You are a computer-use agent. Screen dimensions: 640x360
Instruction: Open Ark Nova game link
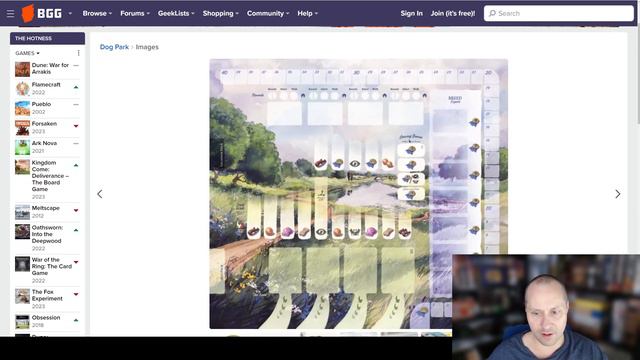point(44,143)
